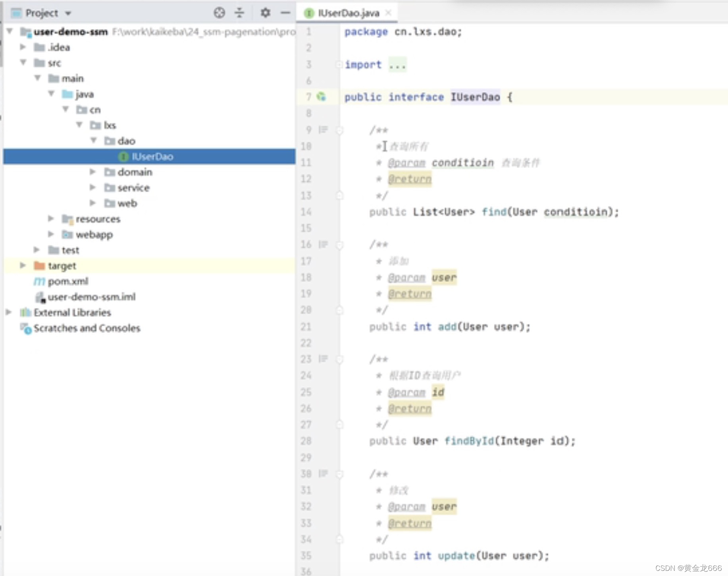Expand the webapp folder
The height and width of the screenshot is (576, 728).
(x=51, y=234)
